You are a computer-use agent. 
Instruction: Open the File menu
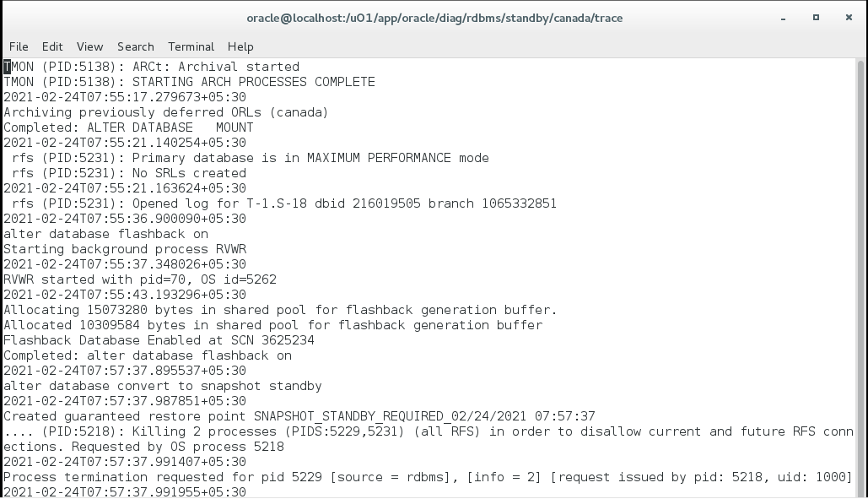click(x=18, y=46)
